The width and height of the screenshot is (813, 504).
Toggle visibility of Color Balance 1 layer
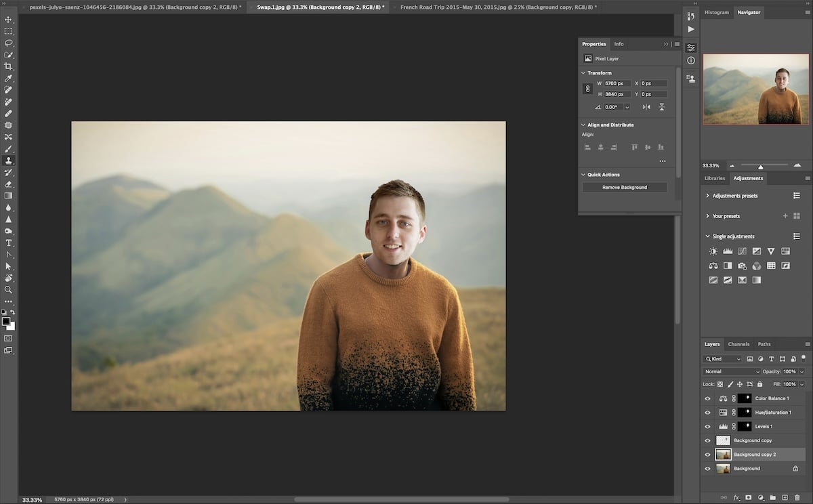coord(707,398)
